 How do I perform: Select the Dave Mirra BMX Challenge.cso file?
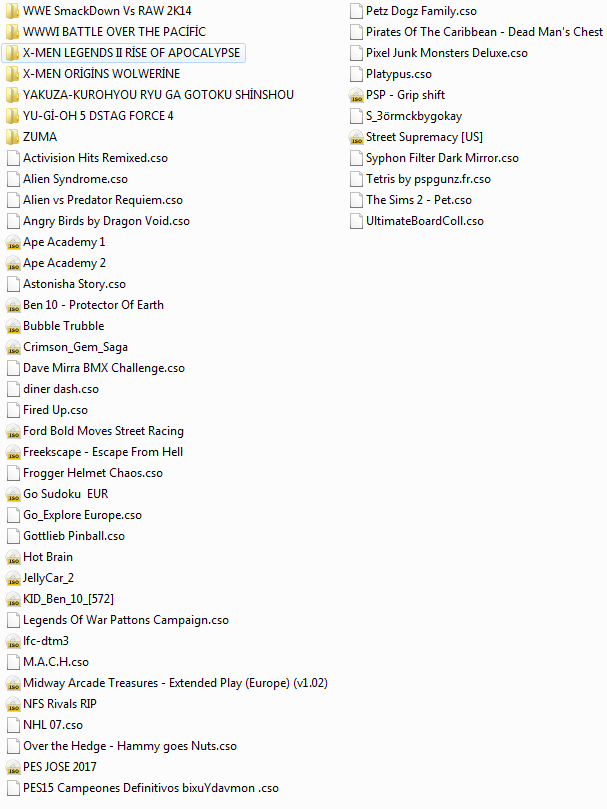[x=104, y=368]
